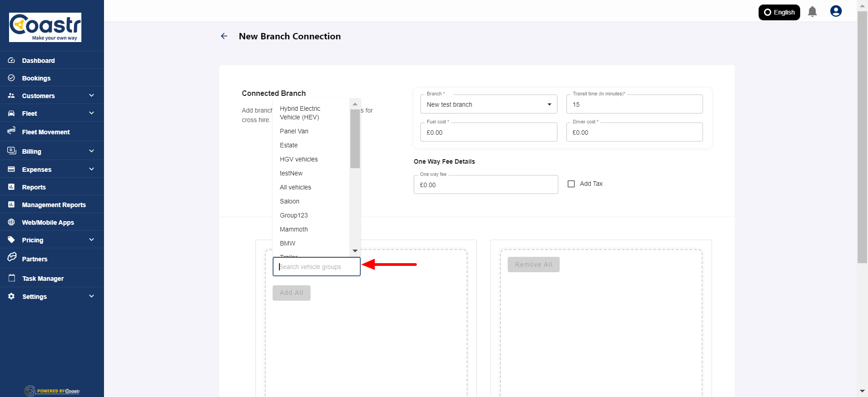Viewport: 868px width, 397px height.
Task: Enable the Add Tax checkbox
Action: tap(571, 184)
